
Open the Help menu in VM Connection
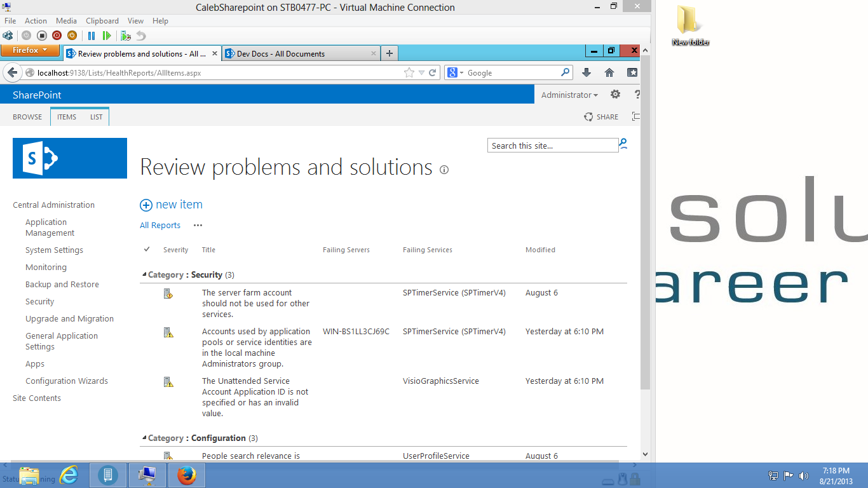pos(160,21)
